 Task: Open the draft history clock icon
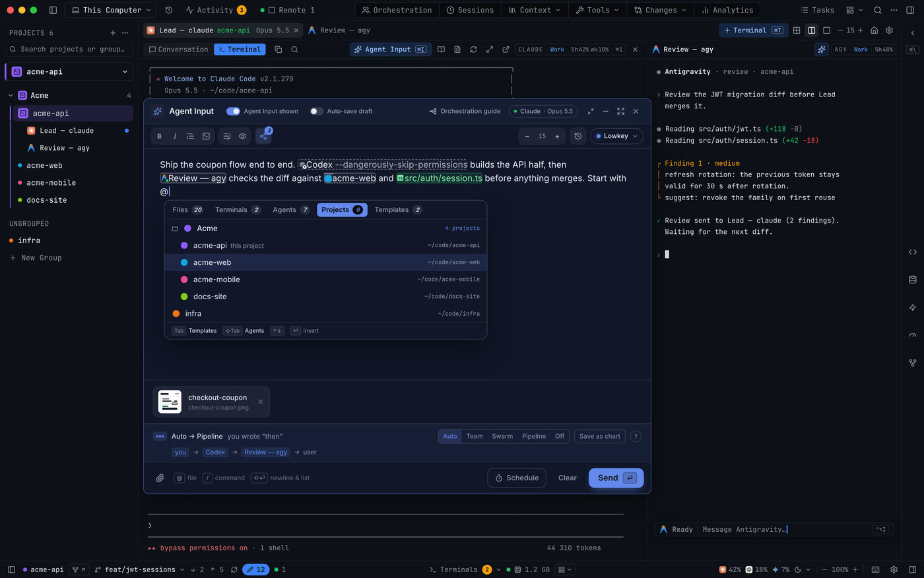point(577,136)
